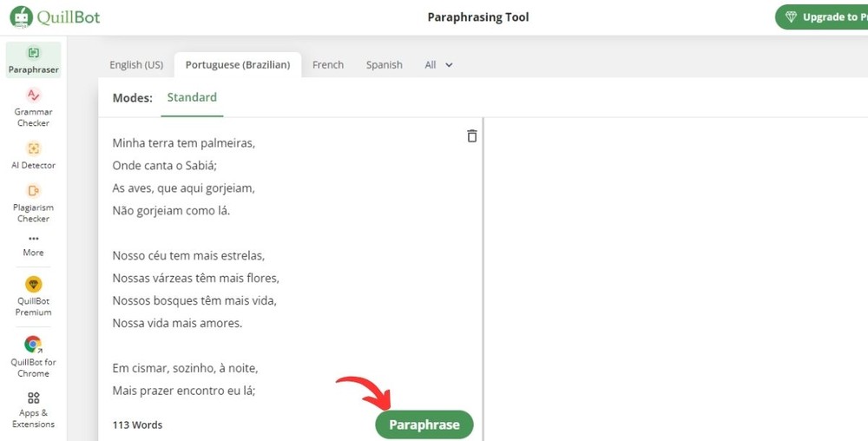Click line 'Nossas várzeas têm mais flores,'
Image resolution: width=868 pixels, height=441 pixels.
pyautogui.click(x=195, y=278)
